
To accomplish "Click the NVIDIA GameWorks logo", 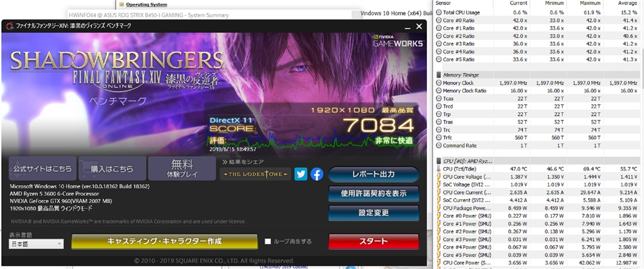I will (398, 41).
